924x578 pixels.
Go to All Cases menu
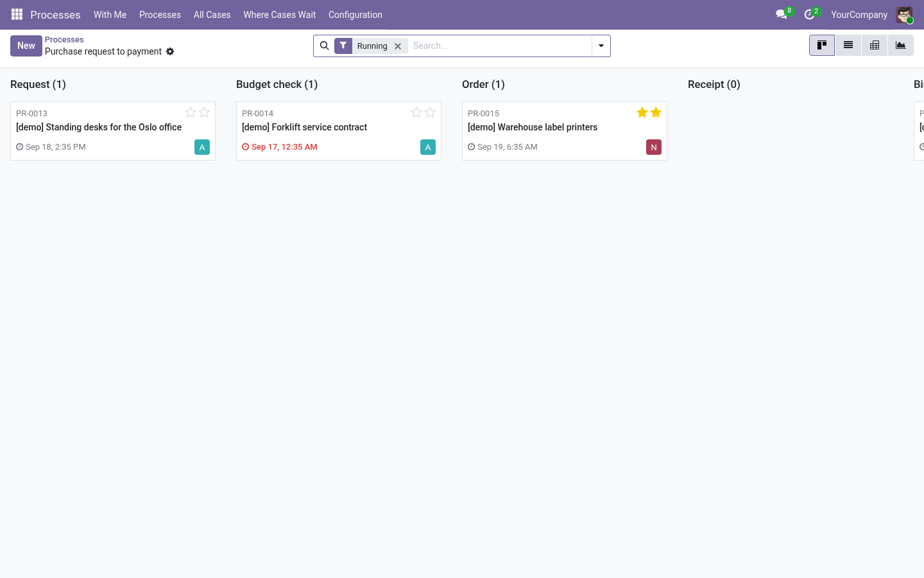tap(212, 15)
